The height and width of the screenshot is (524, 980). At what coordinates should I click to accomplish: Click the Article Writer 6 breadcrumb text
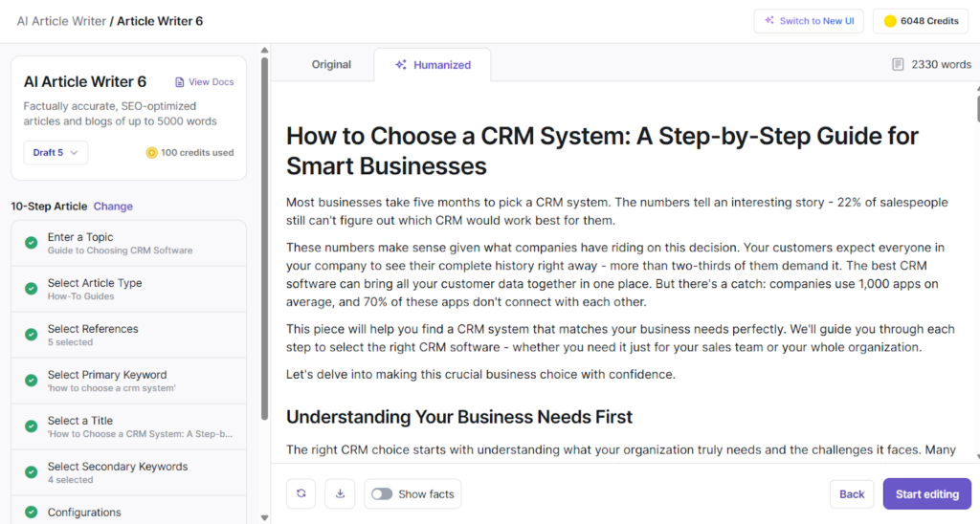point(160,21)
